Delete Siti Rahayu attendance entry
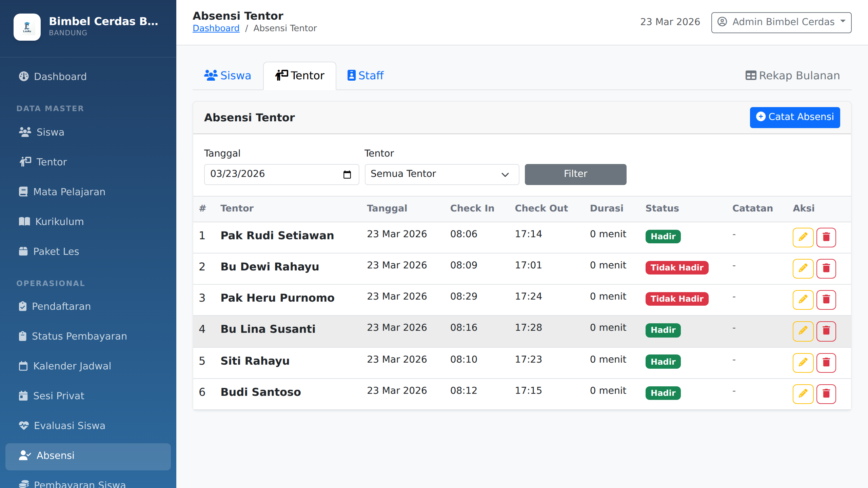 826,363
